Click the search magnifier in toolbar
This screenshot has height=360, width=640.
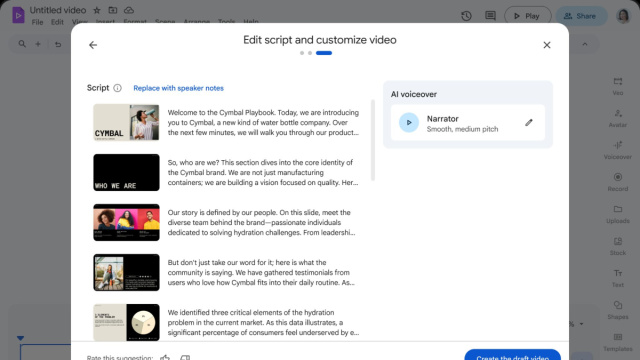click(22, 44)
